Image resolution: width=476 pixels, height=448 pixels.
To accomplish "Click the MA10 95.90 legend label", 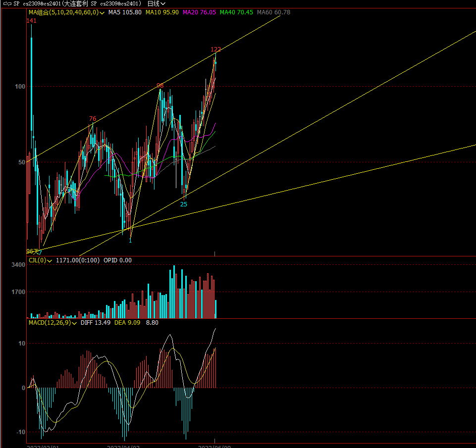I will coord(162,12).
